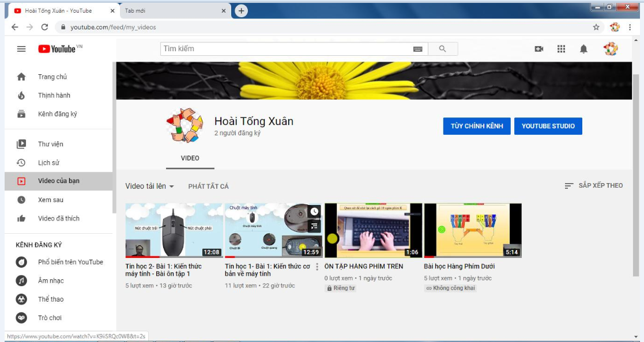This screenshot has width=644, height=342.
Task: Open Thư viện in sidebar
Action: (58, 144)
